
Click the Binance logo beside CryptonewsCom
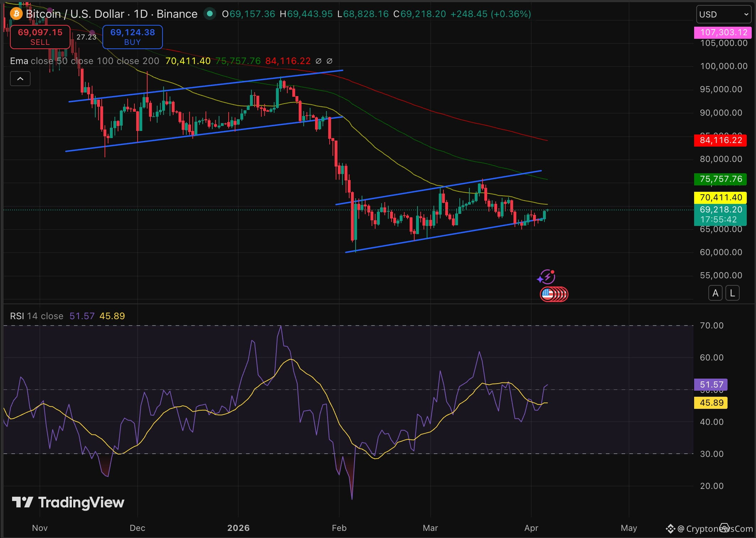coord(670,529)
